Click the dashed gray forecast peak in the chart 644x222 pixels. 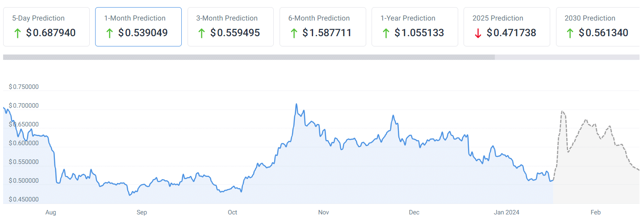pos(562,111)
